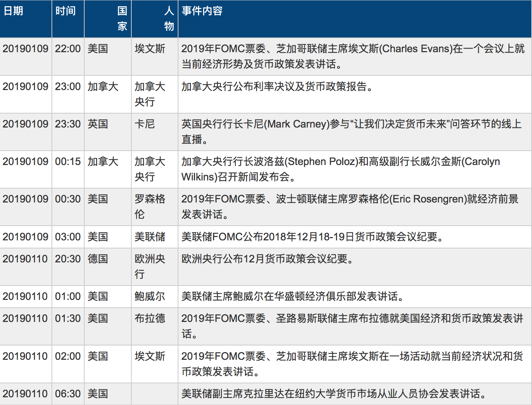This screenshot has height=405, width=532.
Task: Select the 06:30 time cell
Action: click(x=68, y=394)
